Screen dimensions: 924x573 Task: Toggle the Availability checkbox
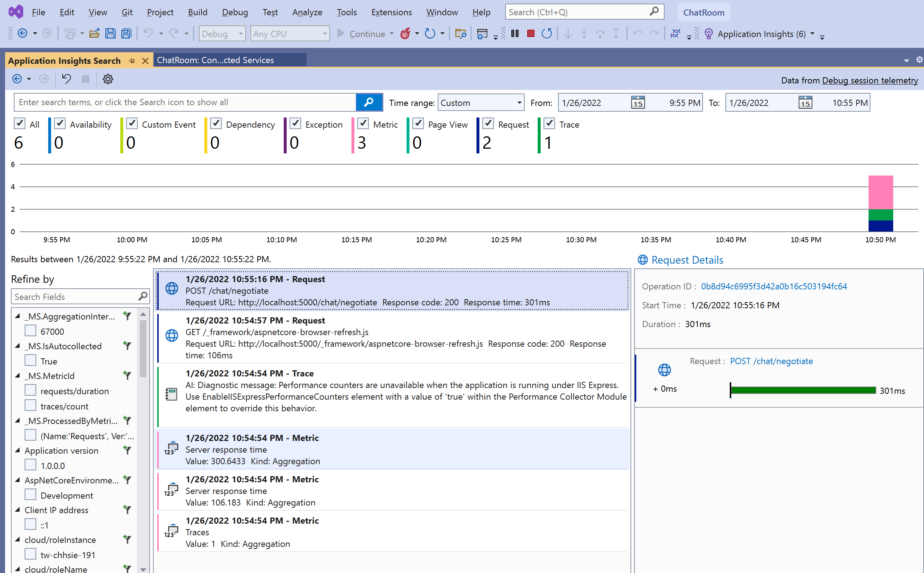[60, 124]
